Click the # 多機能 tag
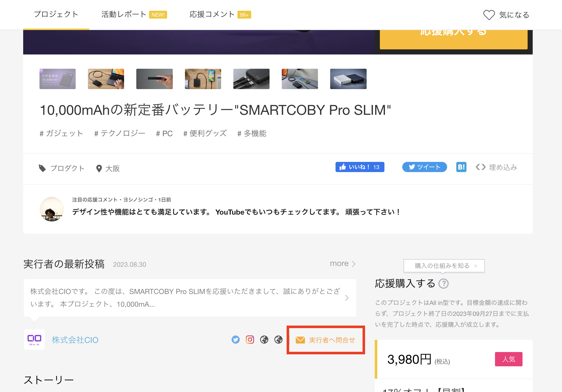The width and height of the screenshot is (562, 392). [x=252, y=133]
